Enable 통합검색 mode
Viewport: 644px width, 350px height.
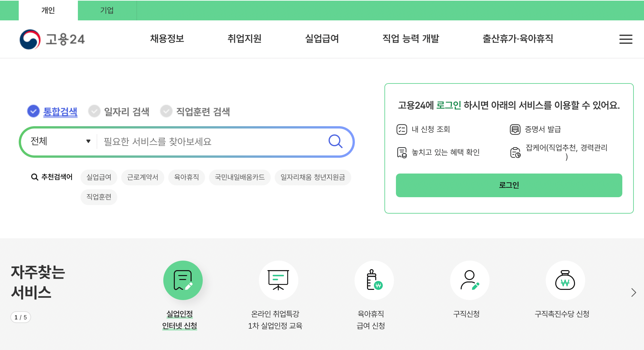point(53,111)
